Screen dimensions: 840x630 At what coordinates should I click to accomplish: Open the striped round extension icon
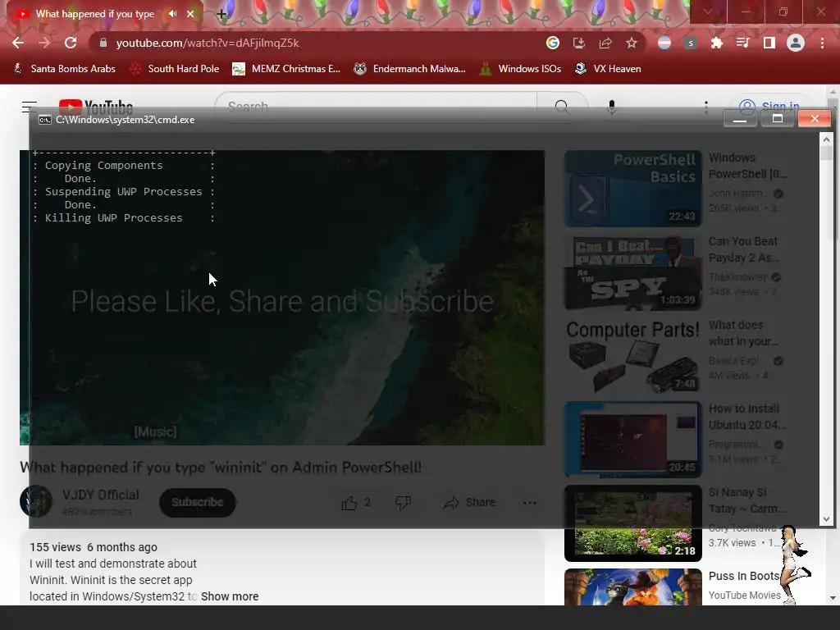coord(664,43)
